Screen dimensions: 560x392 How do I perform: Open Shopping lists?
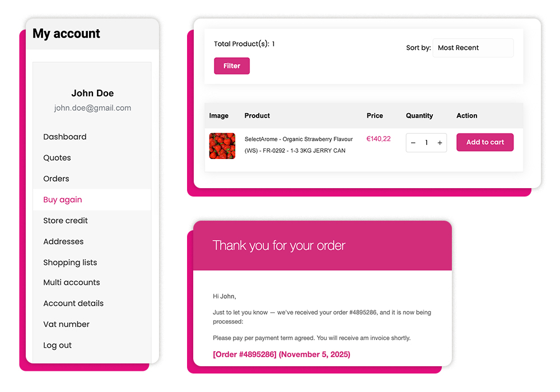[70, 263]
